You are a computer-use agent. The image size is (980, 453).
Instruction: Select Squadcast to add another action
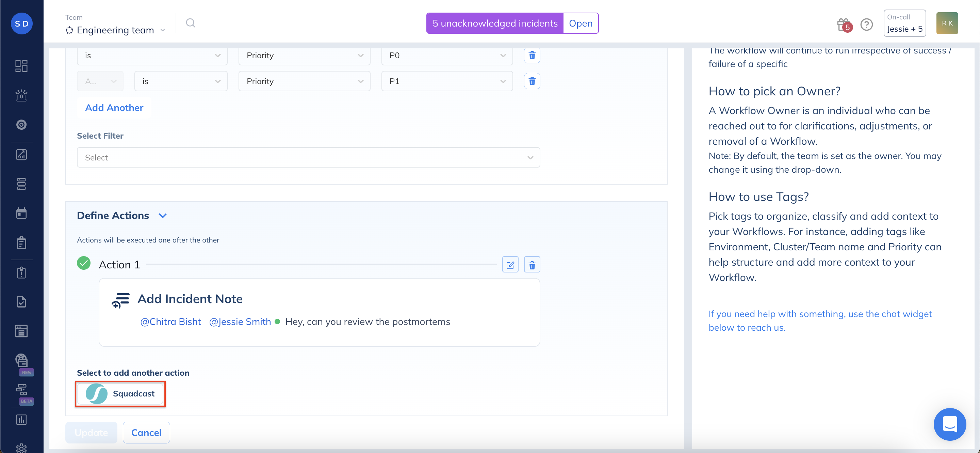(120, 394)
